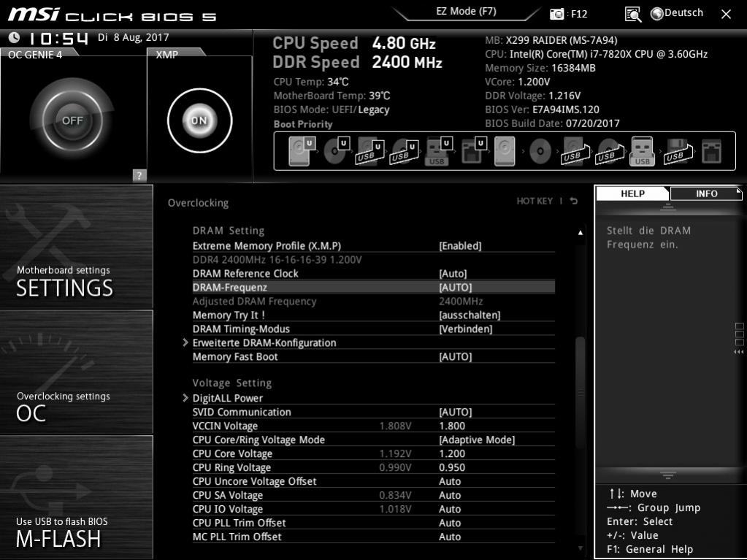Open the SETTINGS motherboard settings menu
The image size is (747, 560).
coord(77,247)
